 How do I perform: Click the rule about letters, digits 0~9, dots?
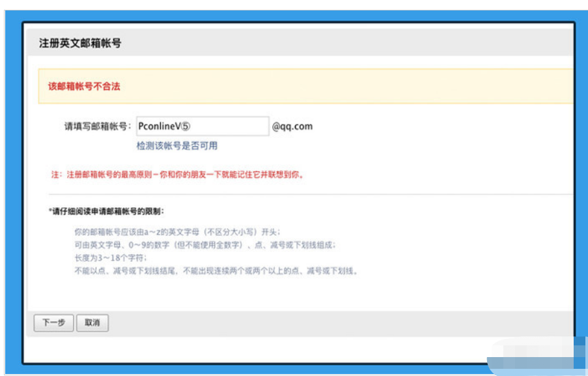pyautogui.click(x=204, y=245)
